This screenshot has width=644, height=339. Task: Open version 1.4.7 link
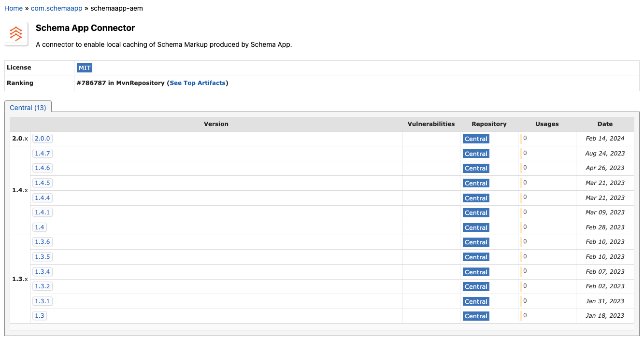(43, 154)
